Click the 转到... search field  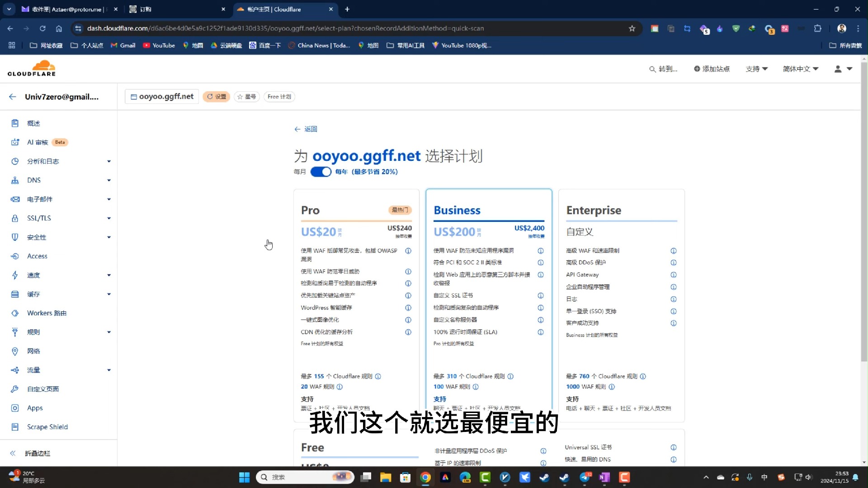663,69
